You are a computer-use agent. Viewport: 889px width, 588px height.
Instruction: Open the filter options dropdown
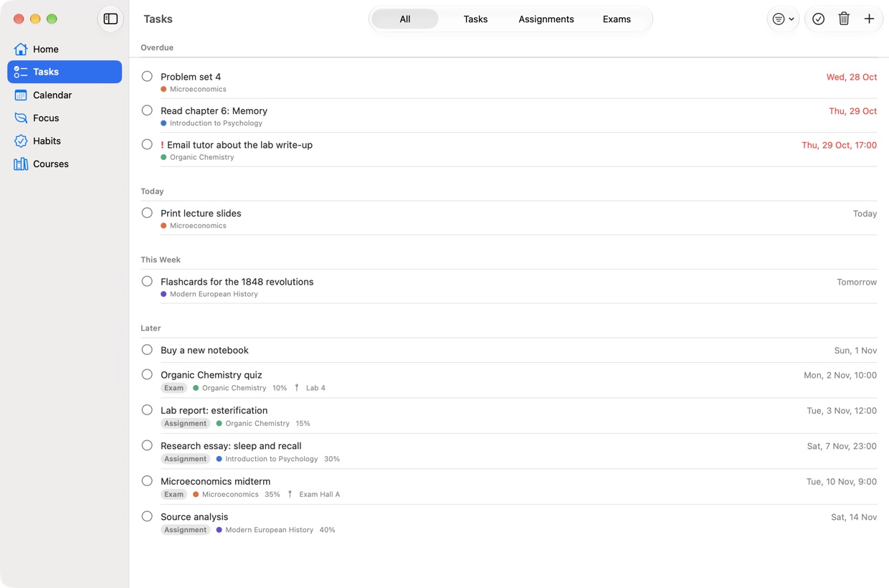(x=783, y=19)
